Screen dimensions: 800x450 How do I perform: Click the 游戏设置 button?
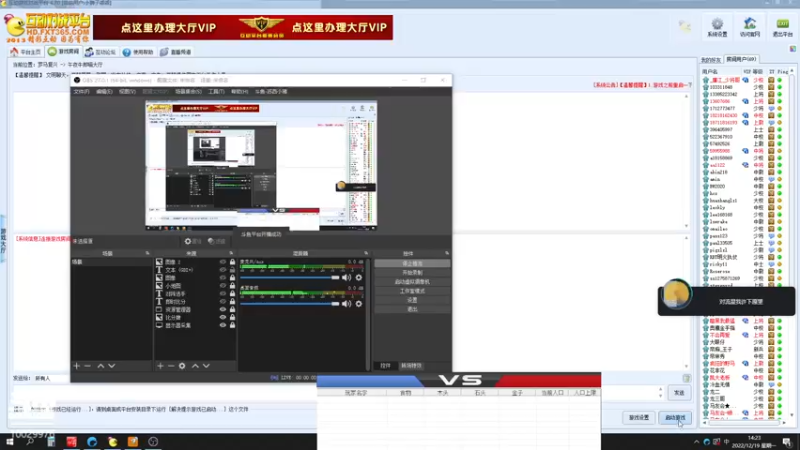639,418
